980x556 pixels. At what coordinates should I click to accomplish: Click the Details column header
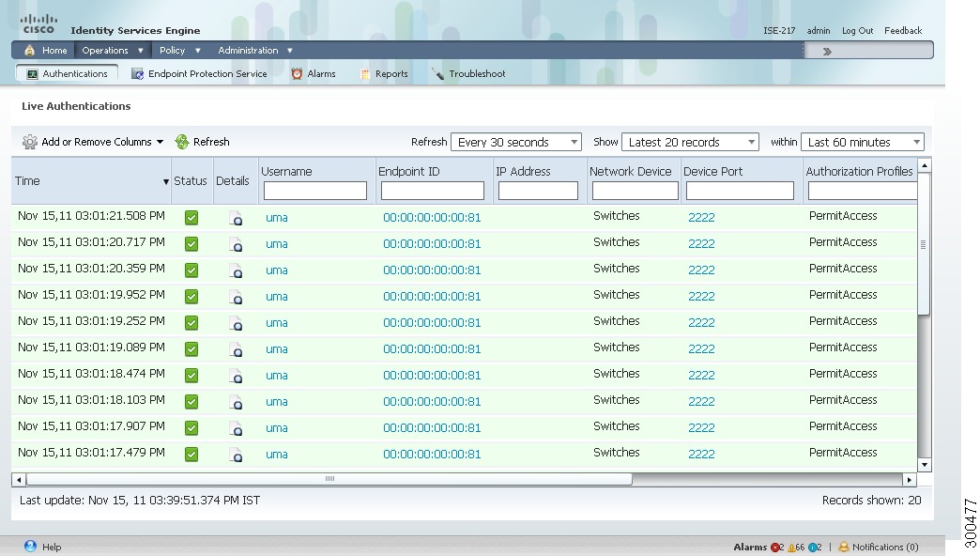coord(233,180)
